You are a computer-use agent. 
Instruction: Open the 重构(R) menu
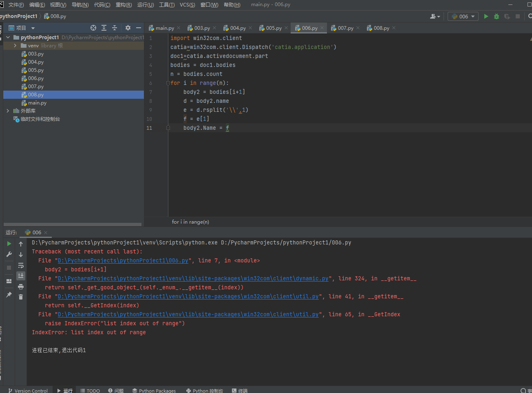(124, 4)
